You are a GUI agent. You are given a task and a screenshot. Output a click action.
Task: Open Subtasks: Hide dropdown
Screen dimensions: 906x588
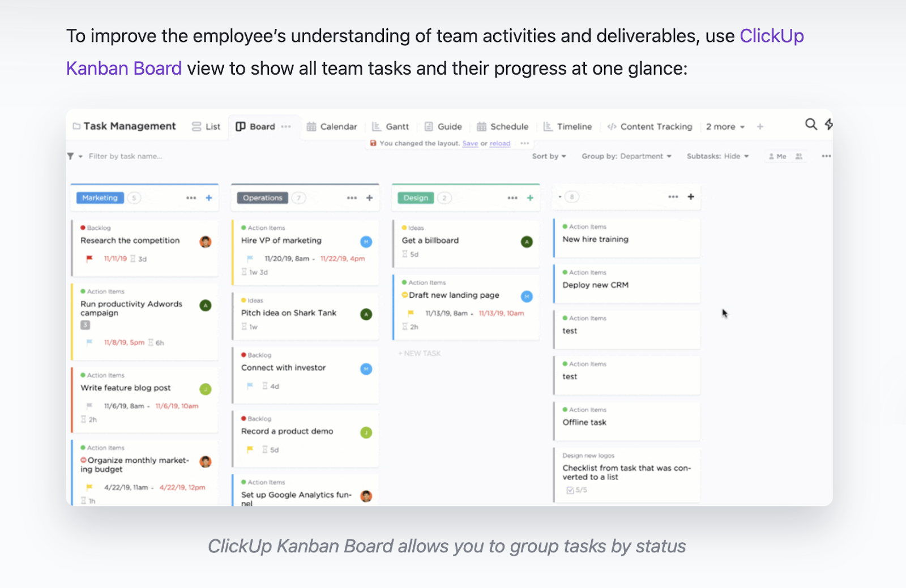(x=717, y=156)
